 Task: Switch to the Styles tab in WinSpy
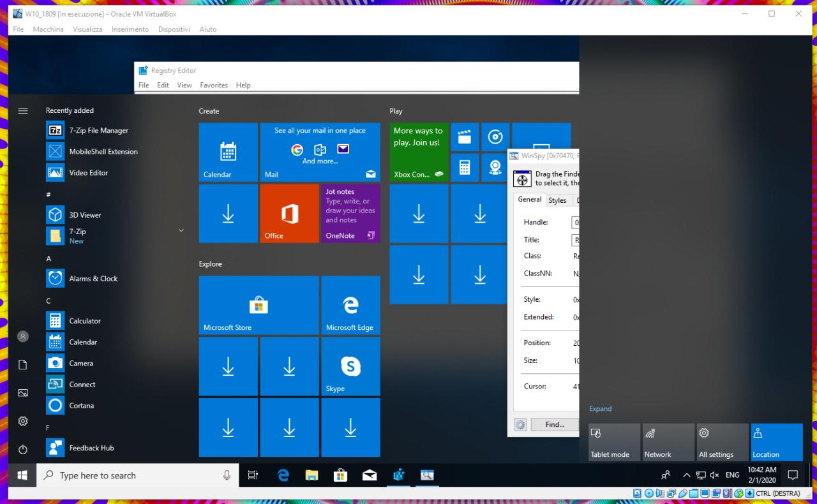tap(558, 200)
